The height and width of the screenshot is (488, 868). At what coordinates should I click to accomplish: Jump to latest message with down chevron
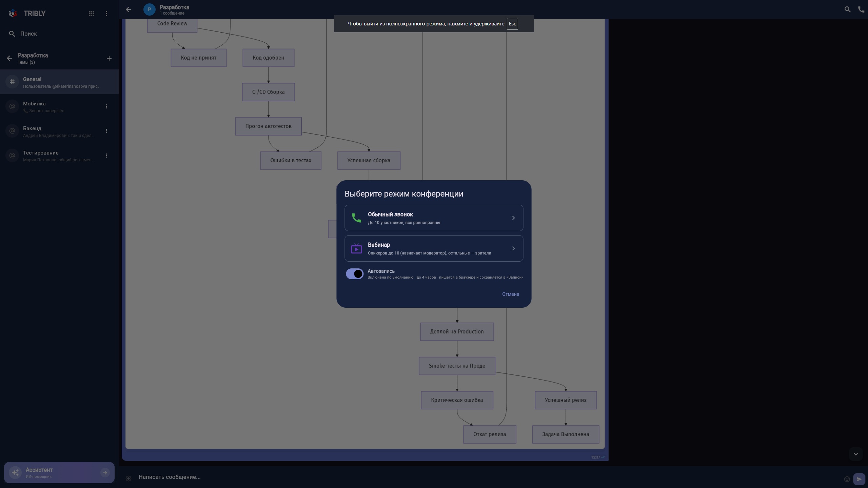[x=855, y=454]
